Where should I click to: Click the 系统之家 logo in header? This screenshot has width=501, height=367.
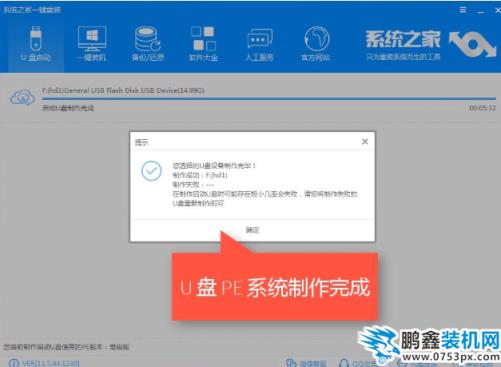431,45
